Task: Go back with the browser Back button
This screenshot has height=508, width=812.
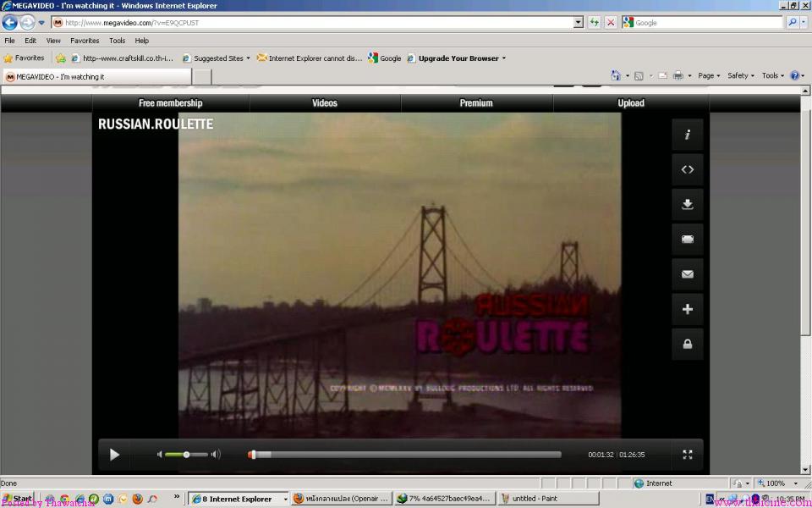Action: pyautogui.click(x=10, y=22)
